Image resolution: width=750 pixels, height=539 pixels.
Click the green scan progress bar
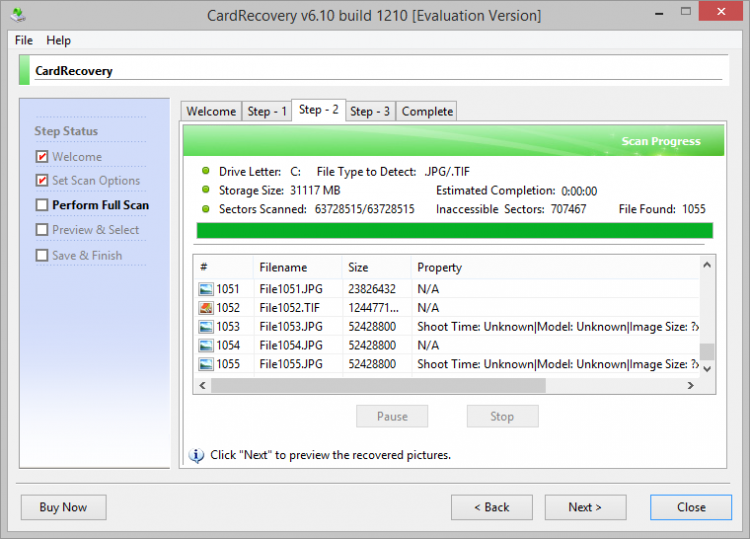click(x=454, y=231)
